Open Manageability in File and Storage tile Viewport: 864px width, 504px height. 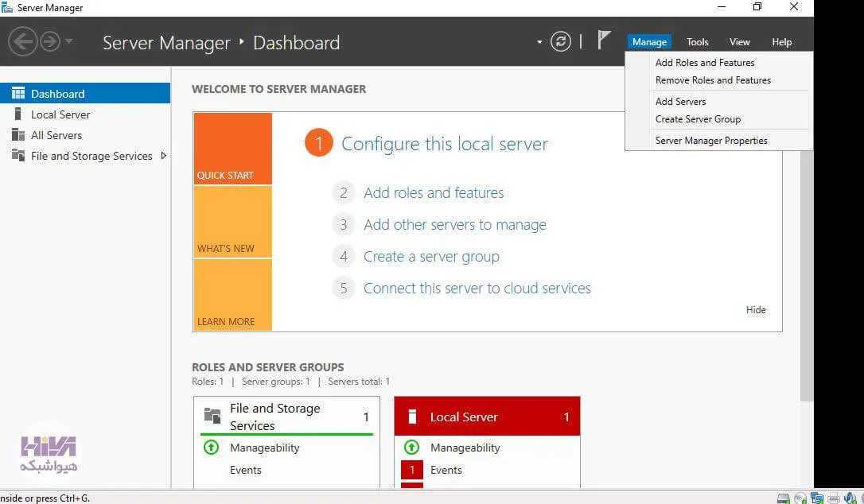coord(264,448)
